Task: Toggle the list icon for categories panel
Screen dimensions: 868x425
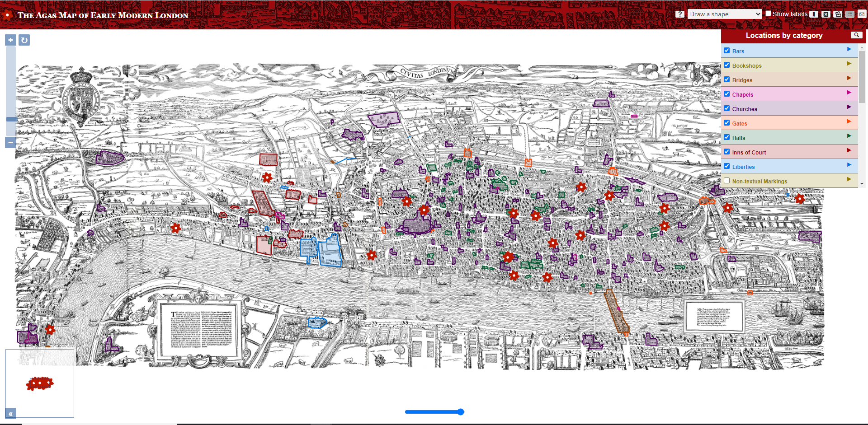Action: click(850, 14)
